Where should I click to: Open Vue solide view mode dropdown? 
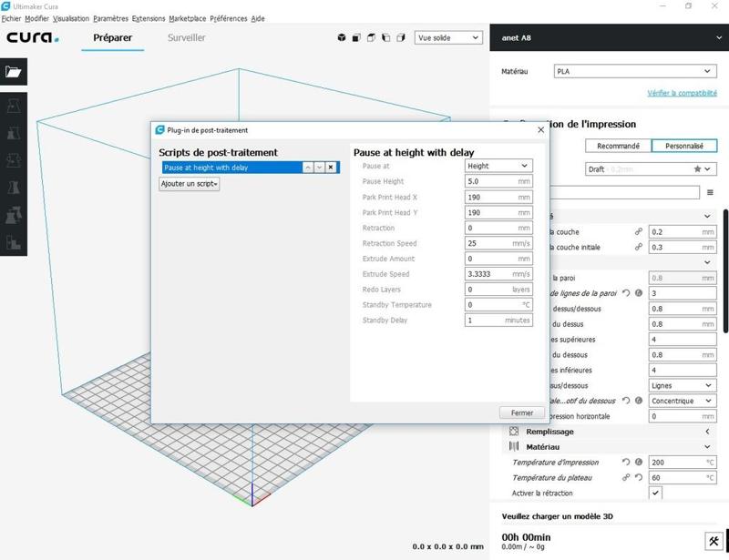point(448,37)
